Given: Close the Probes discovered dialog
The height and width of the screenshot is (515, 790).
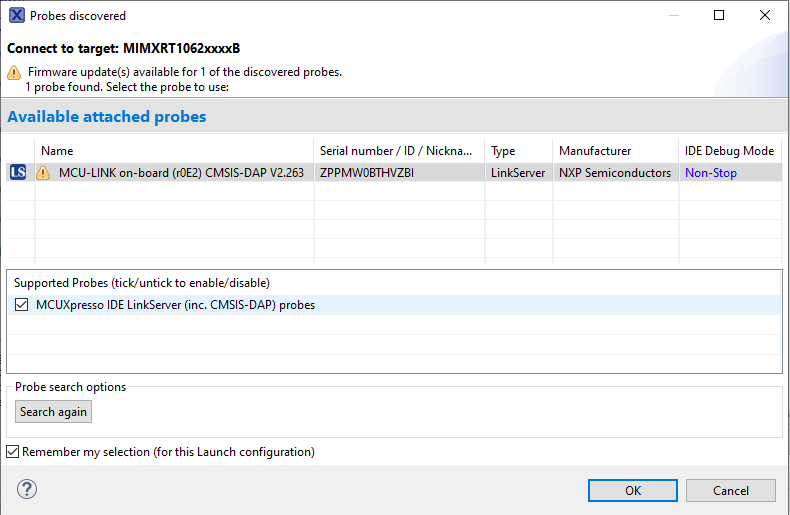Looking at the screenshot, I should pos(765,16).
